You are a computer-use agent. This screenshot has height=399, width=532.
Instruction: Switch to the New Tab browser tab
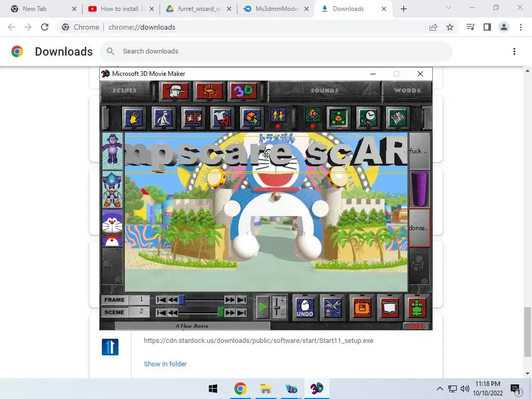44,9
